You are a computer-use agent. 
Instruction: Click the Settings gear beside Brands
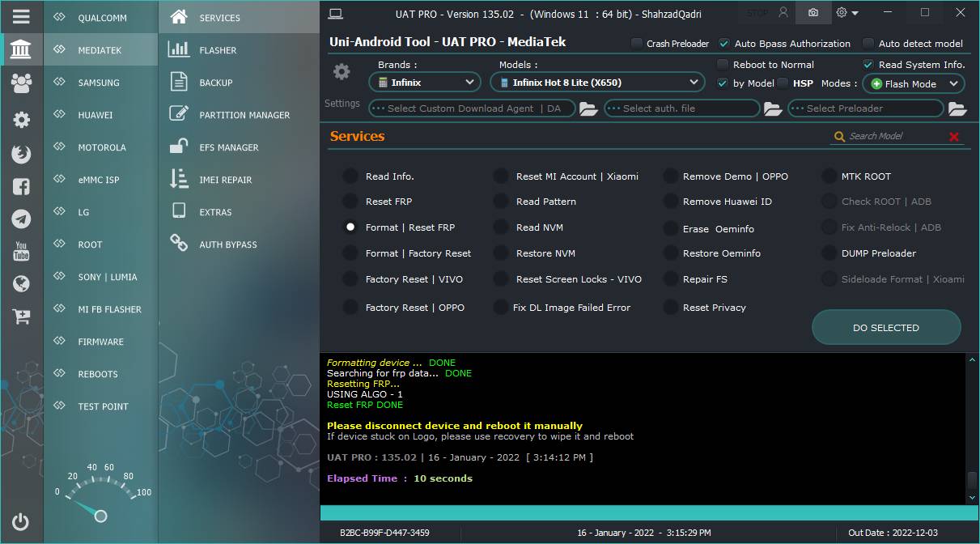342,72
